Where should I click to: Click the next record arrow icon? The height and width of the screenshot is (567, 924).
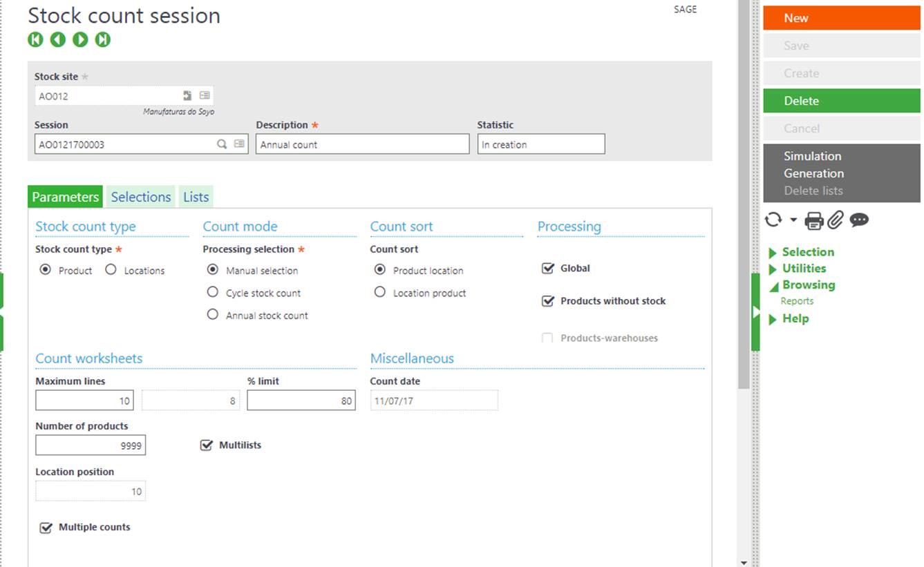coord(80,39)
